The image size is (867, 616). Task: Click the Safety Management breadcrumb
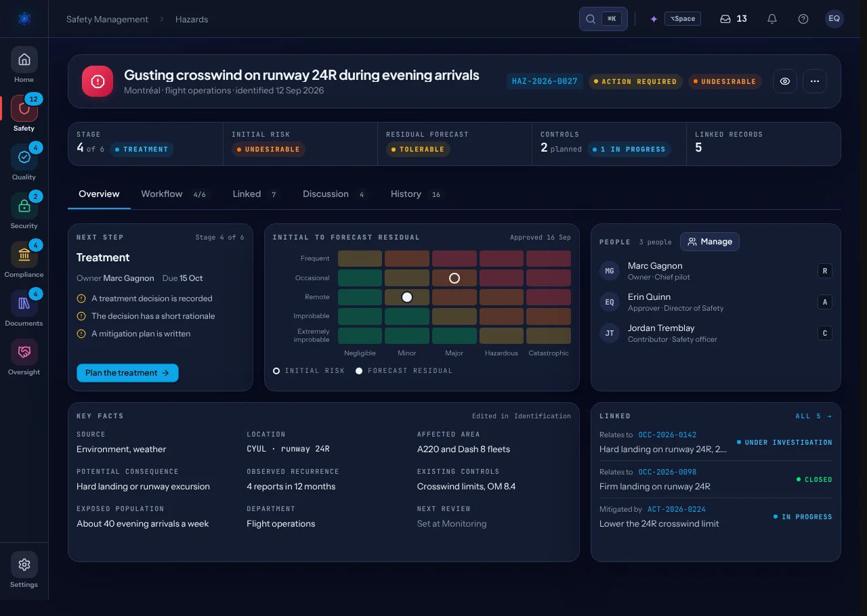coord(107,19)
